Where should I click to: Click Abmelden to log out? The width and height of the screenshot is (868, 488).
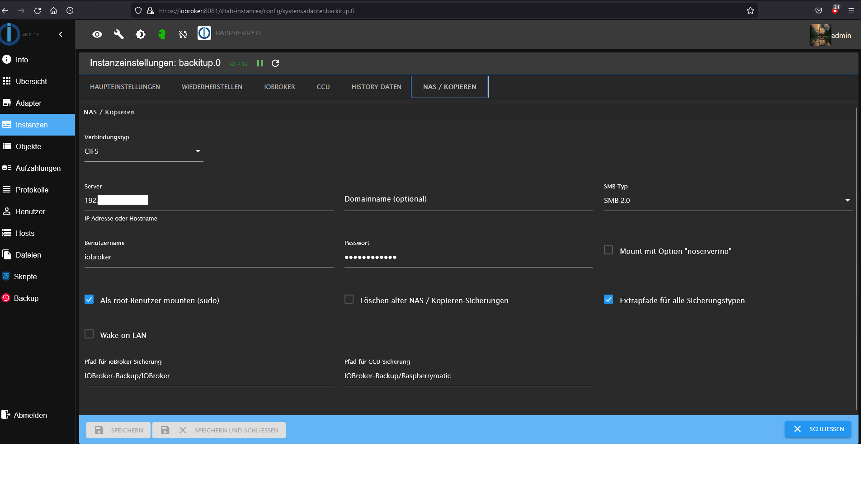[38, 415]
